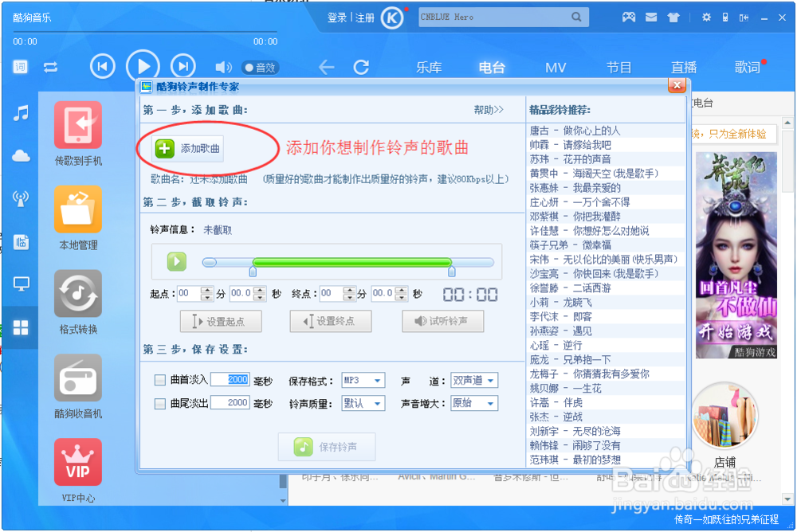Viewport: 797px width, 532px height.
Task: Skip to previous track
Action: point(102,67)
